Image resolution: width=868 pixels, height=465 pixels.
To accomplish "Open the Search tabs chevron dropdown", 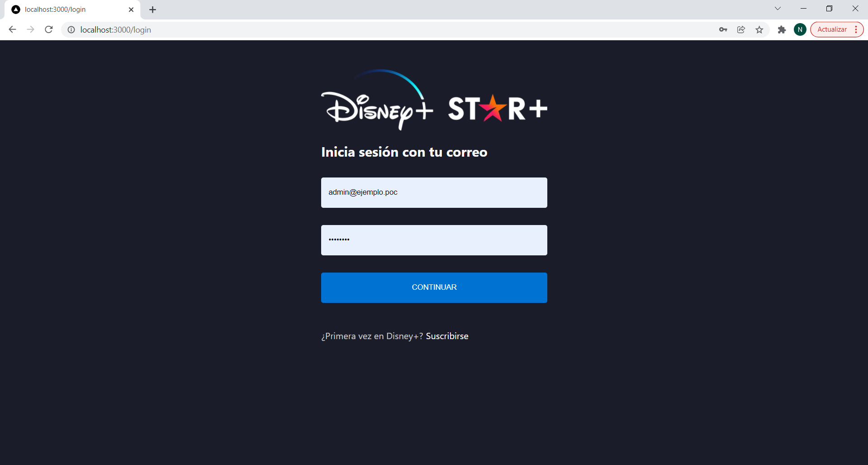I will 778,8.
